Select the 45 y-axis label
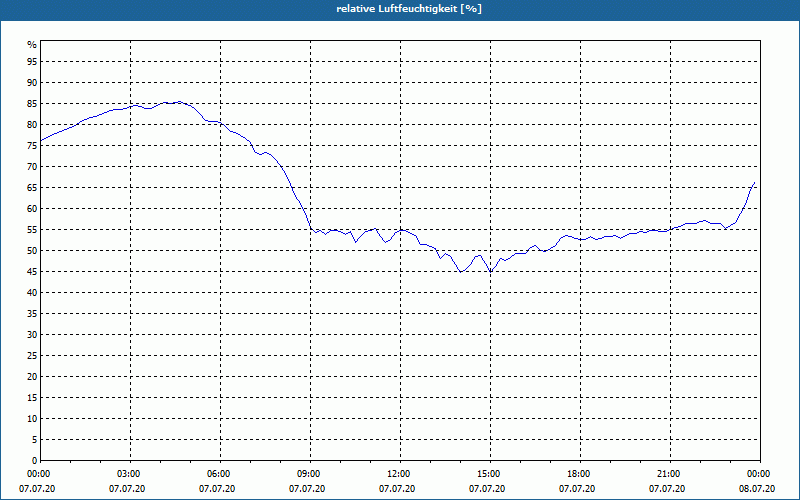 (32, 271)
